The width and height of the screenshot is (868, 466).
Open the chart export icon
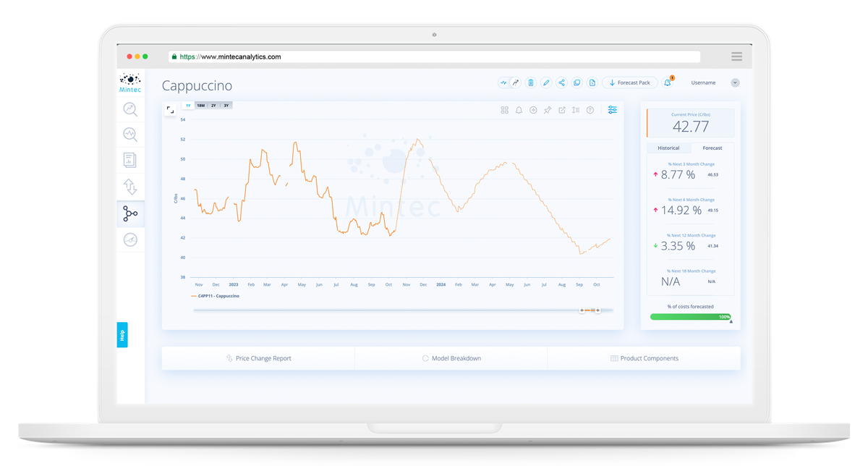tap(562, 110)
